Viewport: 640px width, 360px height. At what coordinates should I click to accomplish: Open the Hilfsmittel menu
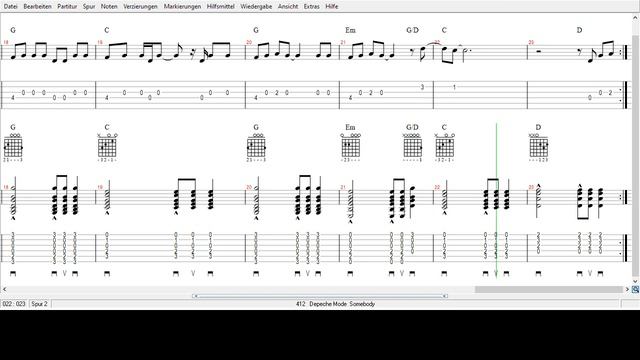[x=220, y=7]
